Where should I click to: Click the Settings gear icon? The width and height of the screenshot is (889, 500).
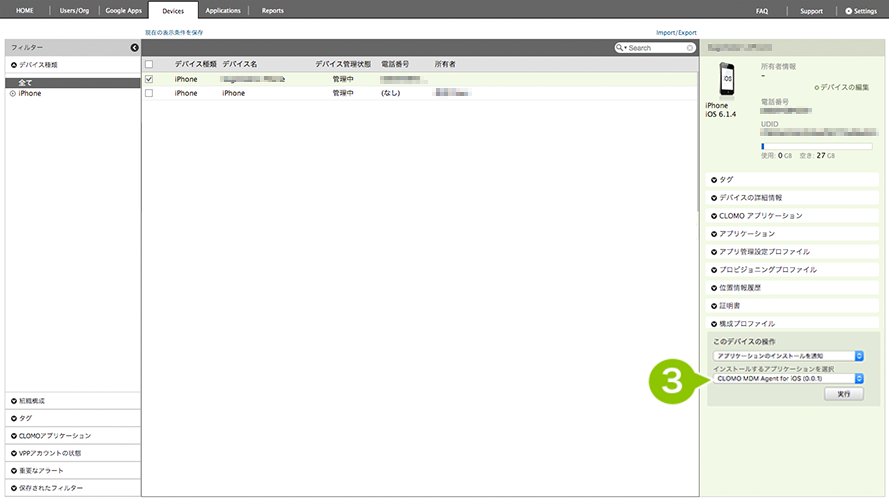pyautogui.click(x=849, y=10)
